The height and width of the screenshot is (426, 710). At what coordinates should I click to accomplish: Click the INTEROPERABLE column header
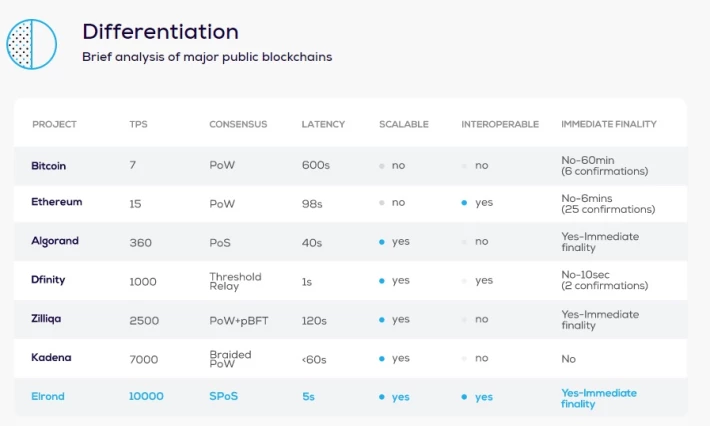(500, 124)
